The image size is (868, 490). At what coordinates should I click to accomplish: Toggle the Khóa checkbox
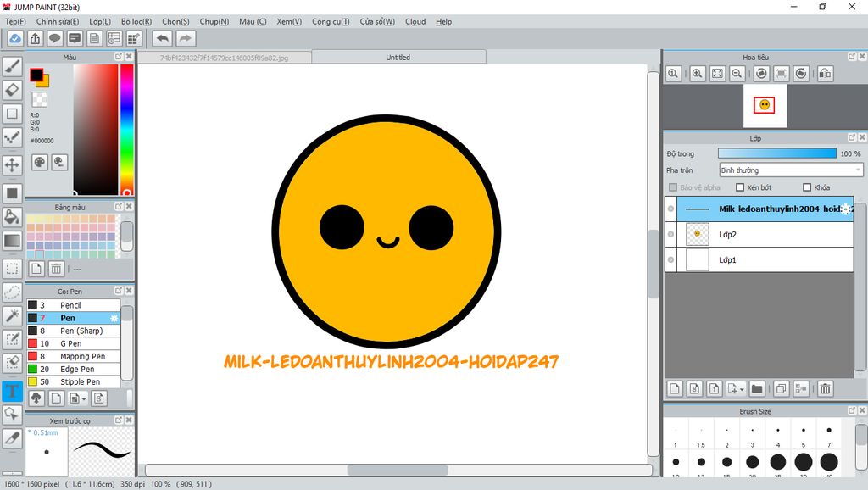pos(807,187)
